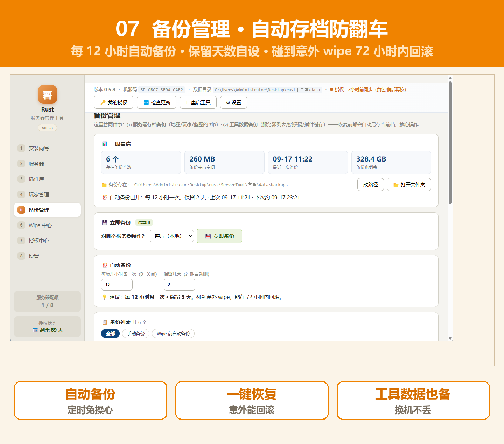Viewport: 504px width, 444px height.
Task: Click the 最常用 tag
Action: (x=144, y=223)
